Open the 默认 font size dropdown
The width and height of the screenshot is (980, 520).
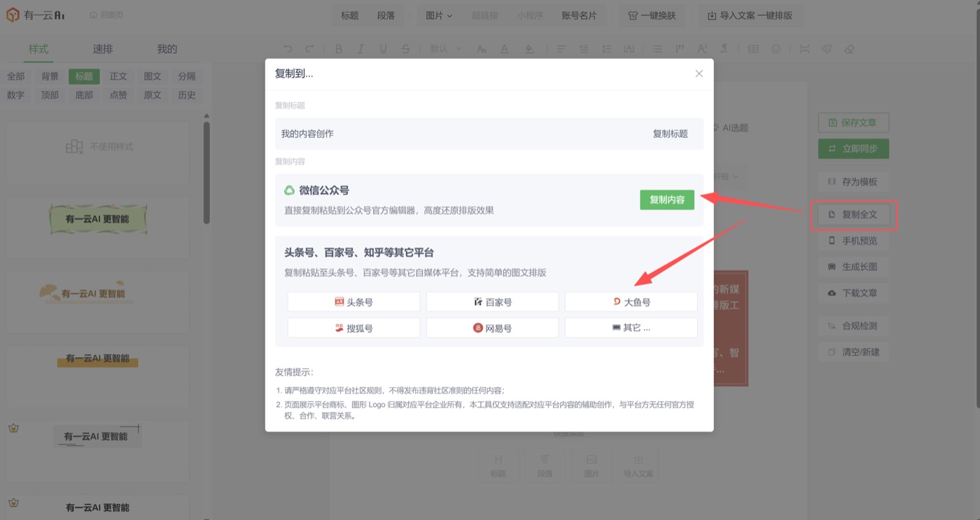tap(446, 49)
